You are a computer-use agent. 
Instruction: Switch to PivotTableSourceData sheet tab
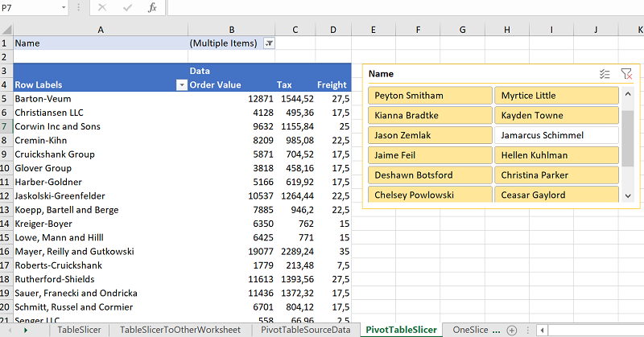click(306, 330)
